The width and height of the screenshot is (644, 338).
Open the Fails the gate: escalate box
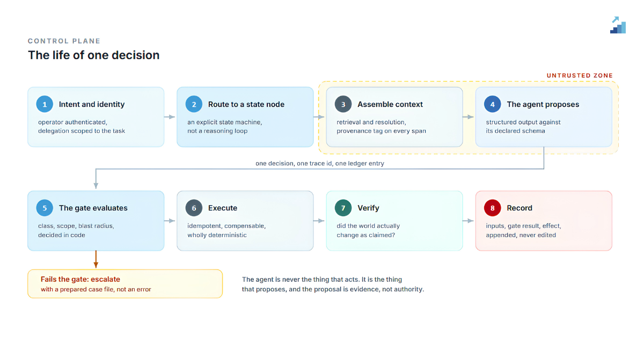tap(125, 284)
